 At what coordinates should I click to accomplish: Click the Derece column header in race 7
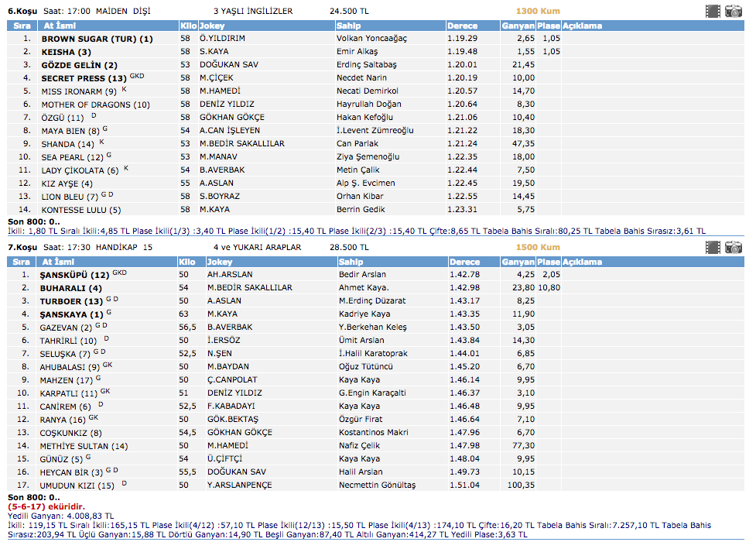464,262
